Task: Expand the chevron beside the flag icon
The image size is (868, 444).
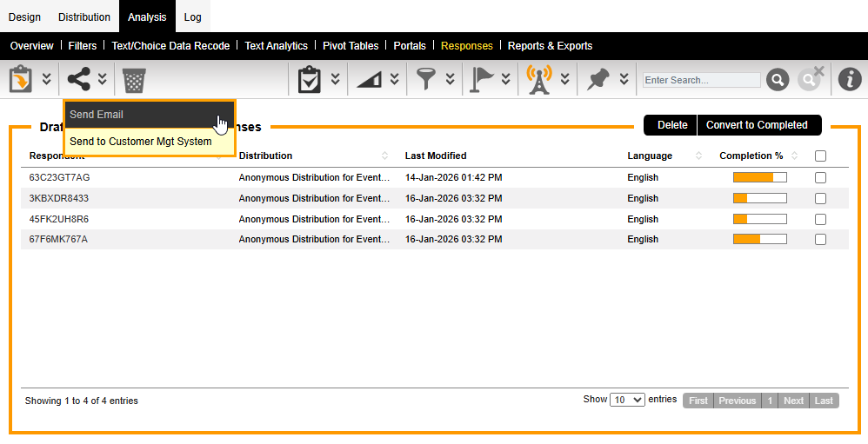Action: point(505,80)
